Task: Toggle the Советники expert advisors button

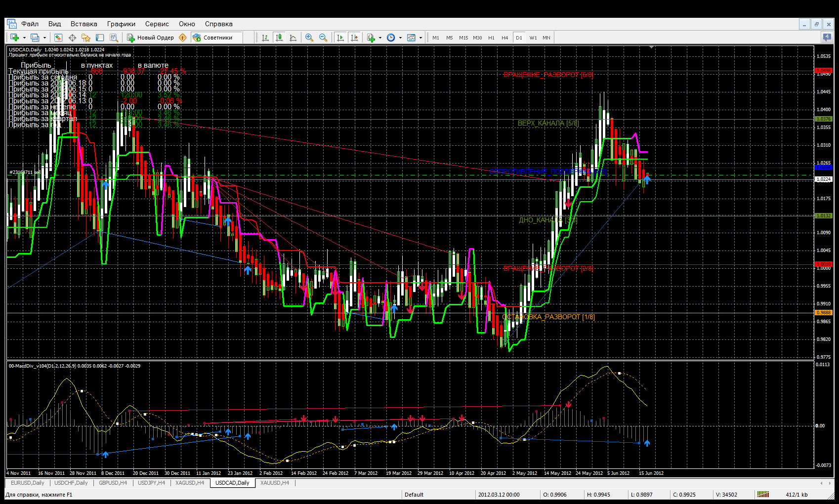Action: coord(212,38)
